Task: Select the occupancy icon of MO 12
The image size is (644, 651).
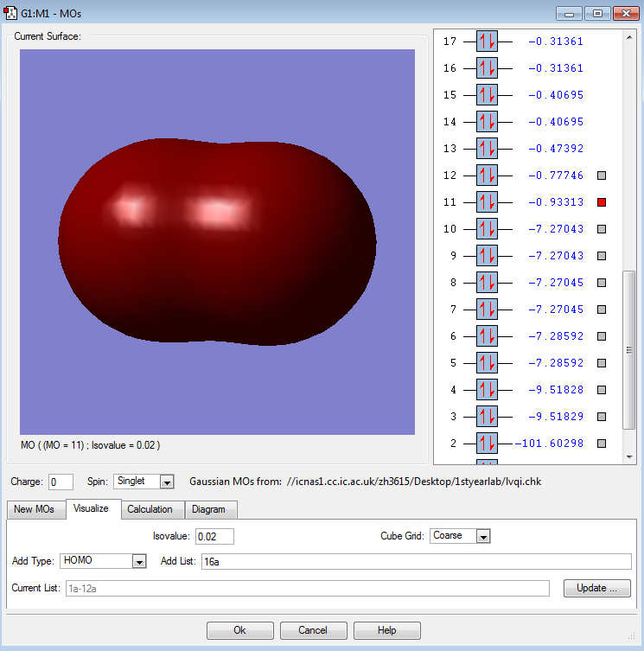Action: [x=487, y=176]
